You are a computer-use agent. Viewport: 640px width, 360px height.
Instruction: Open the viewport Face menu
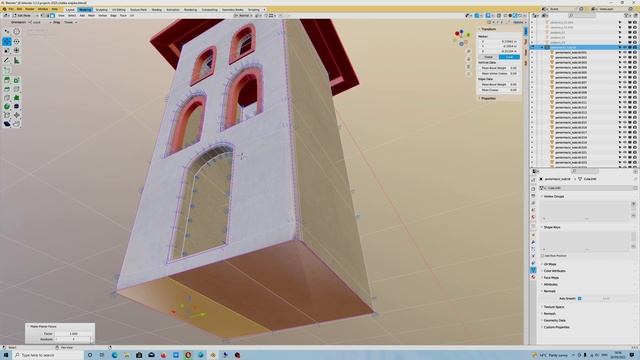(123, 16)
